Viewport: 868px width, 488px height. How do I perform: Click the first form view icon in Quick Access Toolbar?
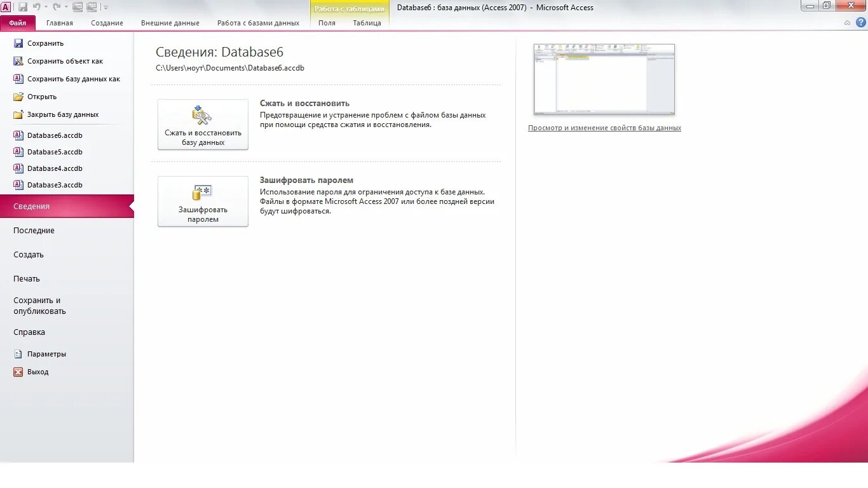coord(78,7)
